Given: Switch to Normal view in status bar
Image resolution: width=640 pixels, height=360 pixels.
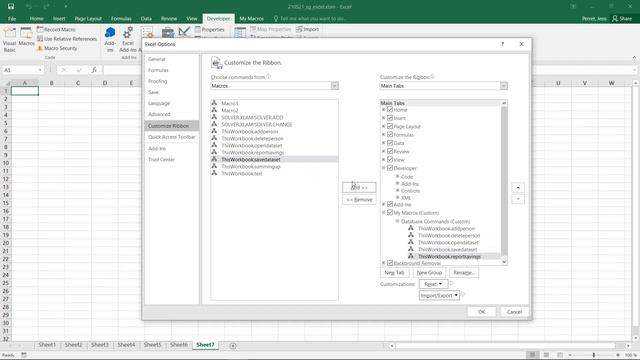Looking at the screenshot, I should (532, 355).
